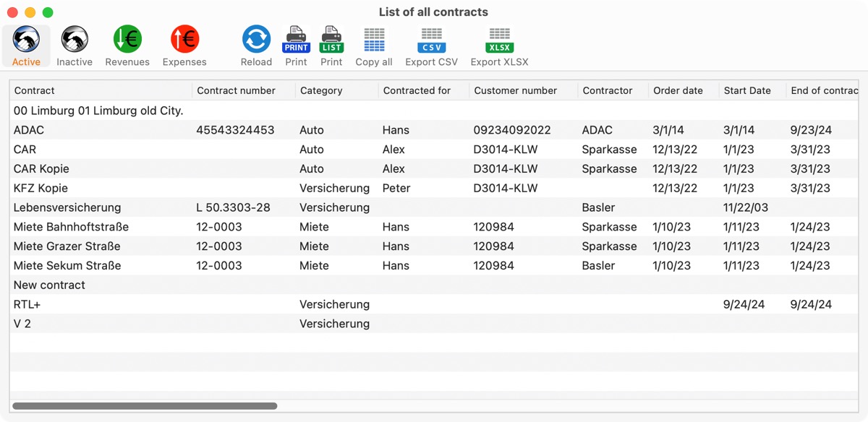868x422 pixels.
Task: Click the blue PRINT printer icon
Action: click(296, 40)
